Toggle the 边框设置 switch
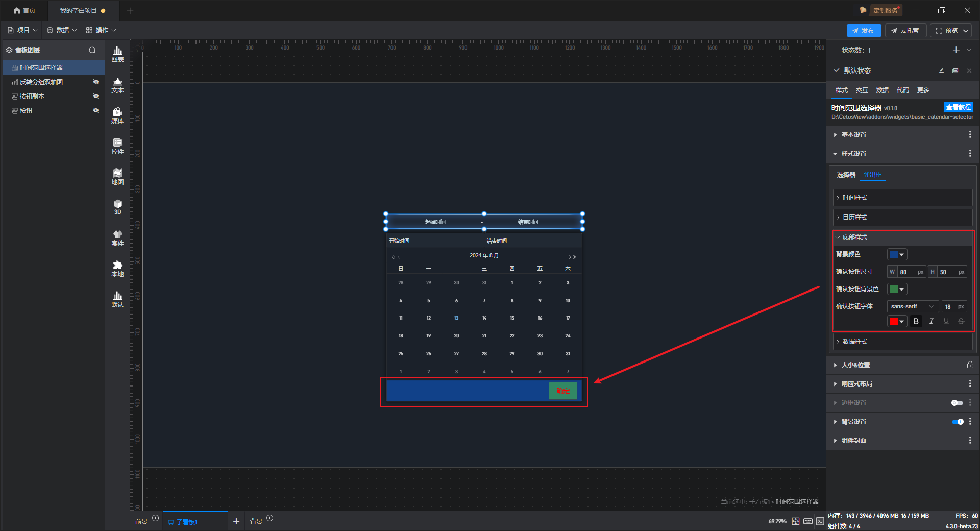 (x=957, y=403)
